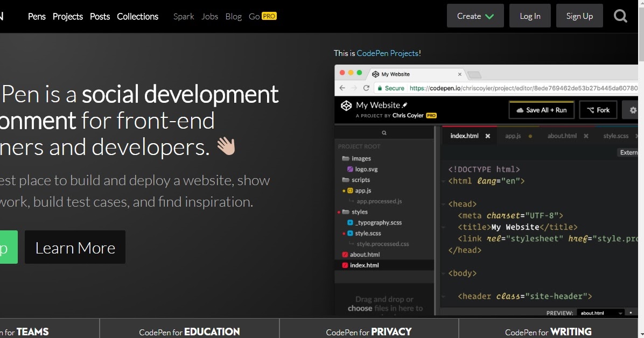Screen dimensions: 644x338
Task: Collapse the body element code fold arrow
Action: pyautogui.click(x=444, y=273)
